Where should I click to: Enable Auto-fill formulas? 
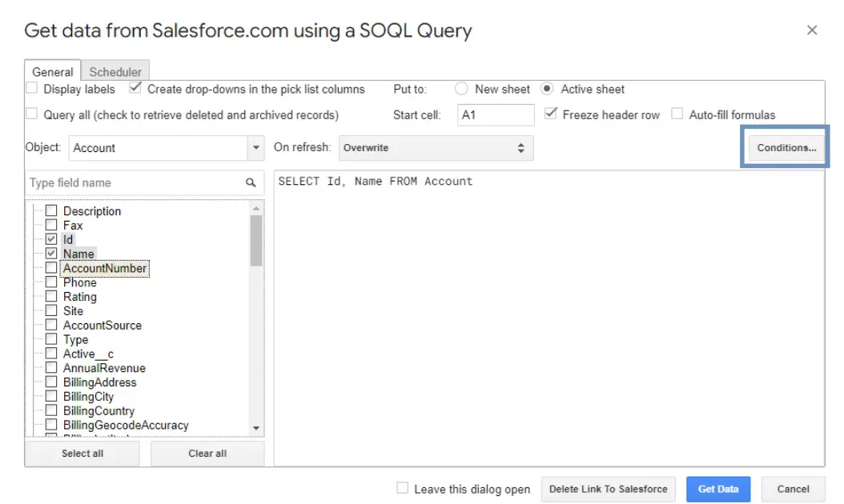pos(677,114)
